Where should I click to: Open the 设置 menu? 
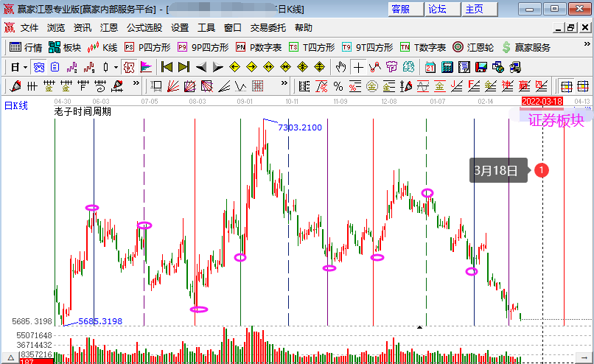[x=180, y=28]
